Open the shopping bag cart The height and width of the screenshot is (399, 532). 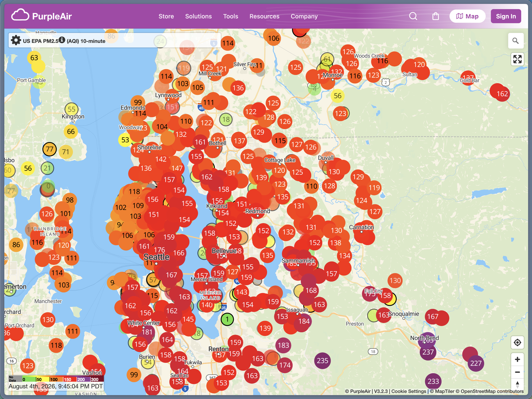435,16
